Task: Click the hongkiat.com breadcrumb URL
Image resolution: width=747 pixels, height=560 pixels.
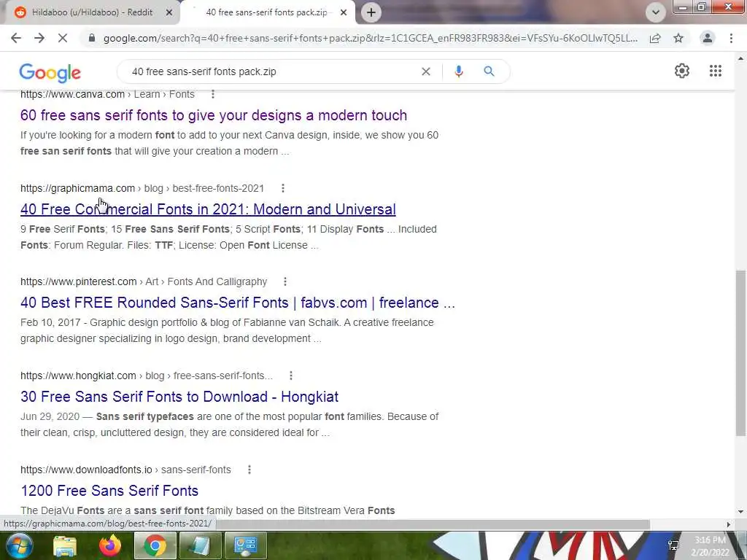Action: [x=147, y=376]
